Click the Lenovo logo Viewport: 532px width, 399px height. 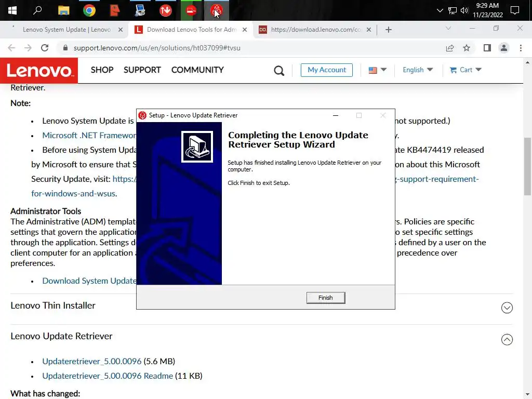(39, 71)
